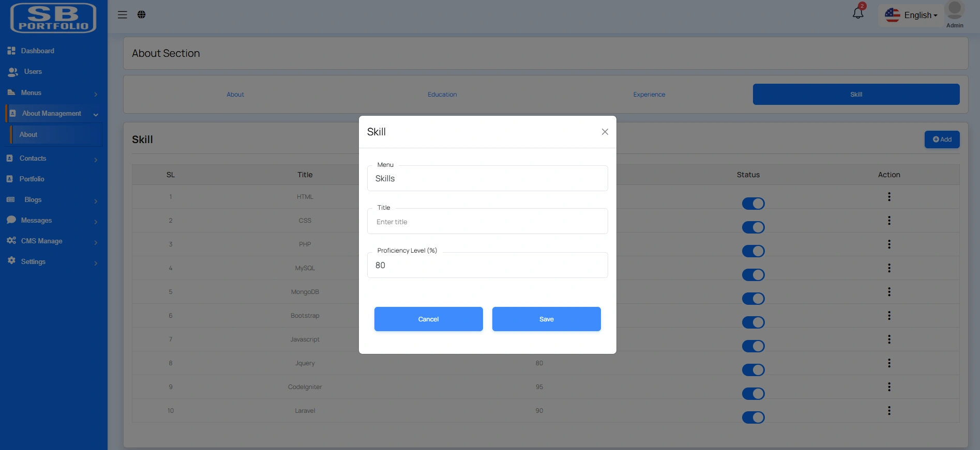Open action menu for HTML row
The image size is (980, 450).
pos(889,197)
